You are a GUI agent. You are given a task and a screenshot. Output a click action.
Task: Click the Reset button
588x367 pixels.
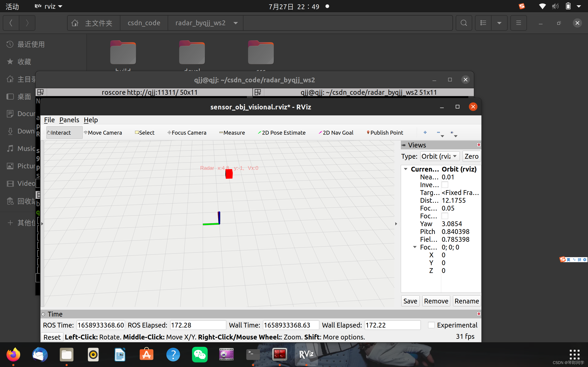click(52, 337)
